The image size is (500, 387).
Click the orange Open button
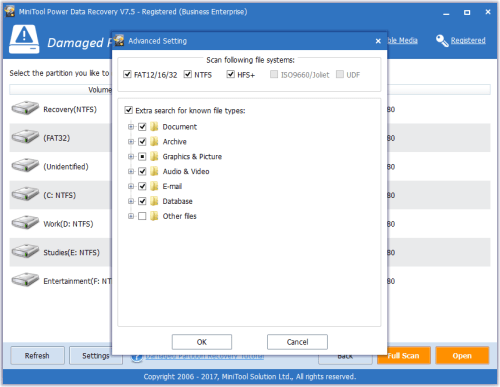[462, 356]
